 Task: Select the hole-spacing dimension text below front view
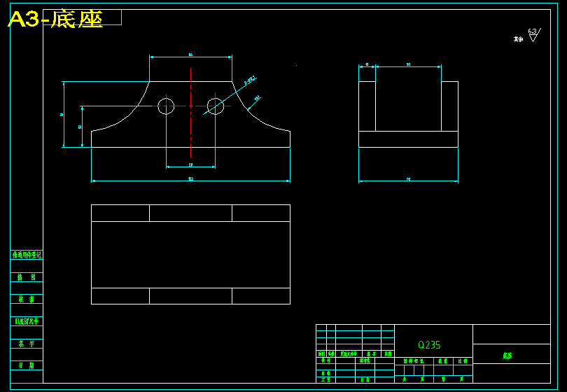coord(190,165)
